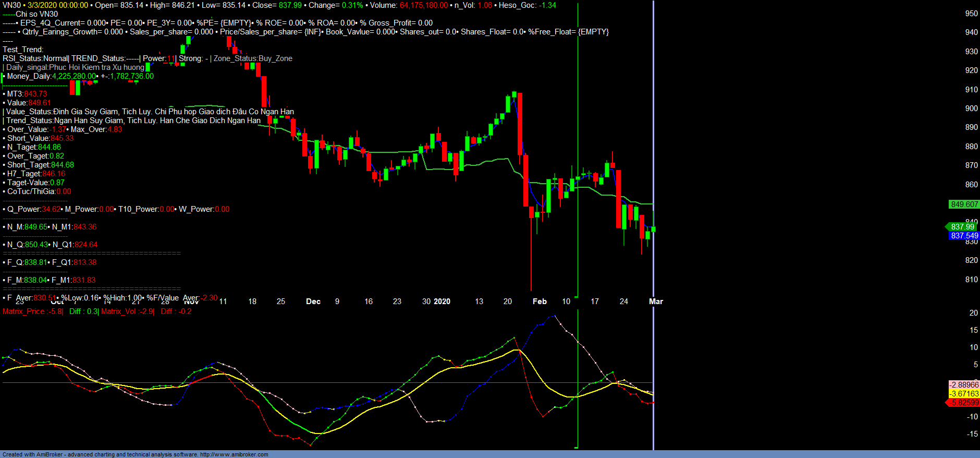Select the 24 date tick before Mar
980x458 pixels.
623,302
